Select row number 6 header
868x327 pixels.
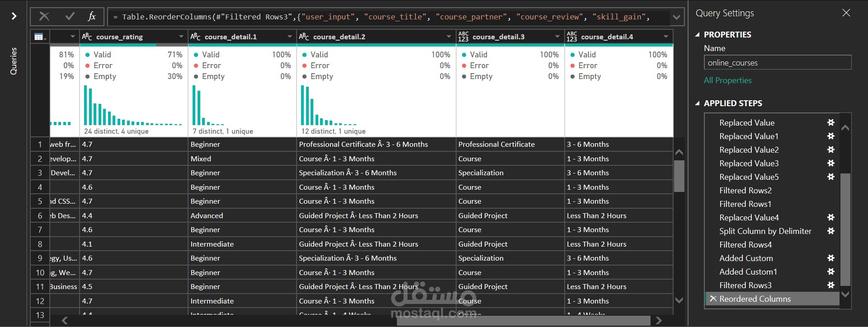point(40,215)
